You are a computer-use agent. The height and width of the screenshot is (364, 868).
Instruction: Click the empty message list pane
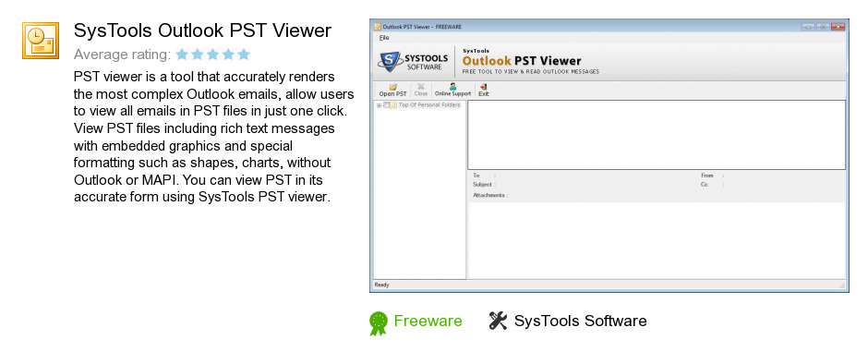coord(657,135)
